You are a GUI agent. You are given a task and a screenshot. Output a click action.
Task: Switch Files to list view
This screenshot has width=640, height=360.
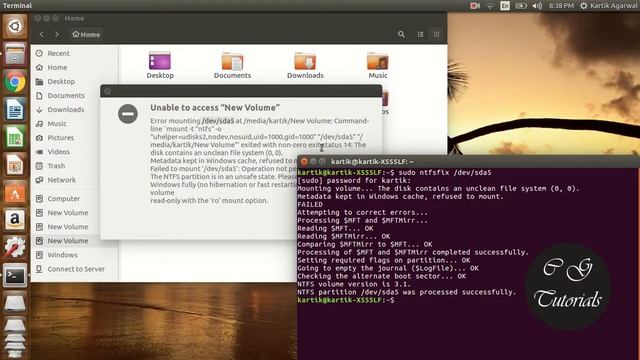click(x=420, y=34)
